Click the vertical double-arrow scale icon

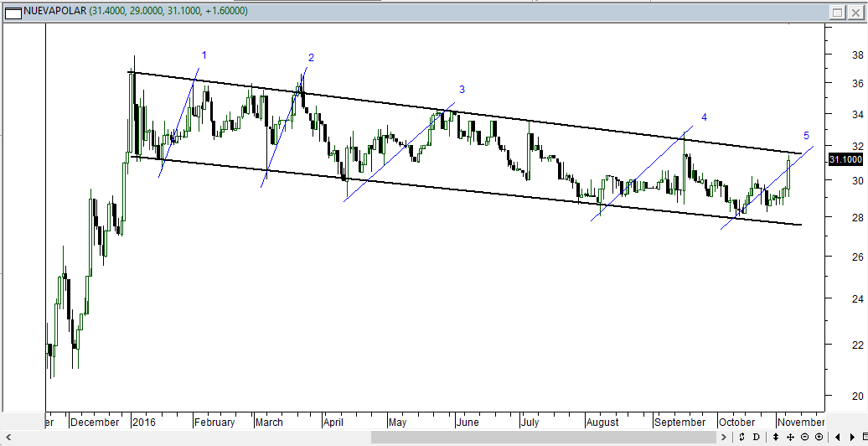776,437
